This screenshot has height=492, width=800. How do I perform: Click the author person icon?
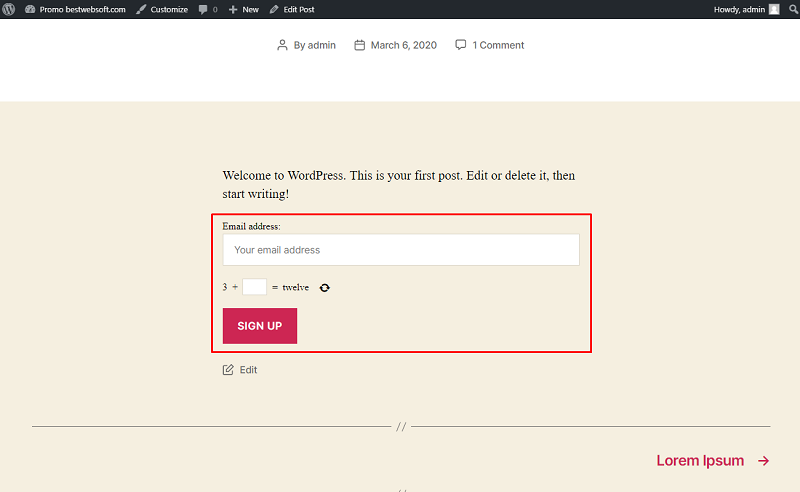click(x=282, y=45)
